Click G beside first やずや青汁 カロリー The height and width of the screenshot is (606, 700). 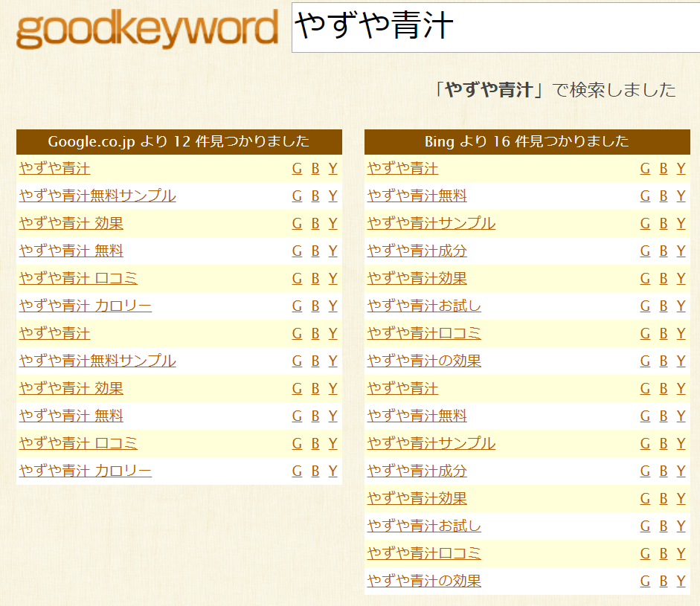tap(297, 306)
